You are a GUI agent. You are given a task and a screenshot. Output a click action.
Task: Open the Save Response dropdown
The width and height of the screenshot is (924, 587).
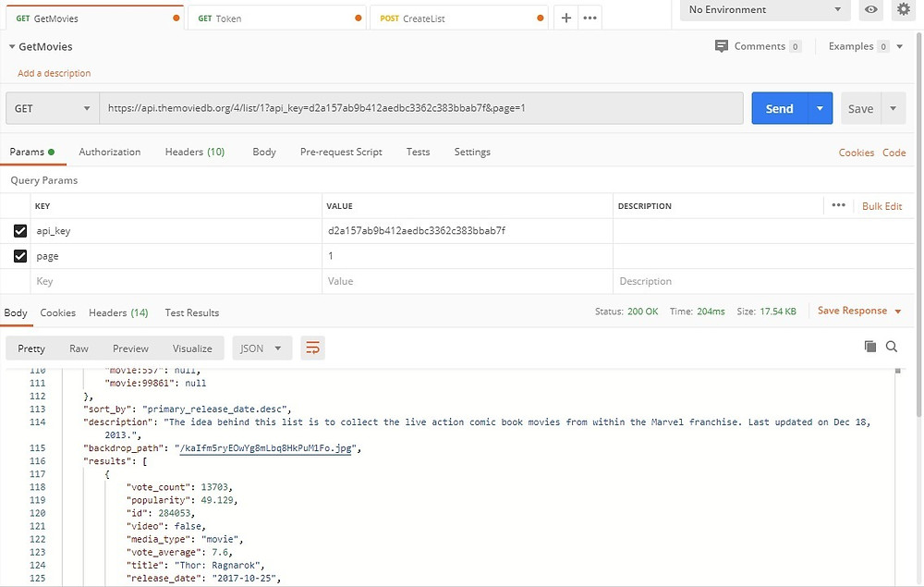pos(859,311)
